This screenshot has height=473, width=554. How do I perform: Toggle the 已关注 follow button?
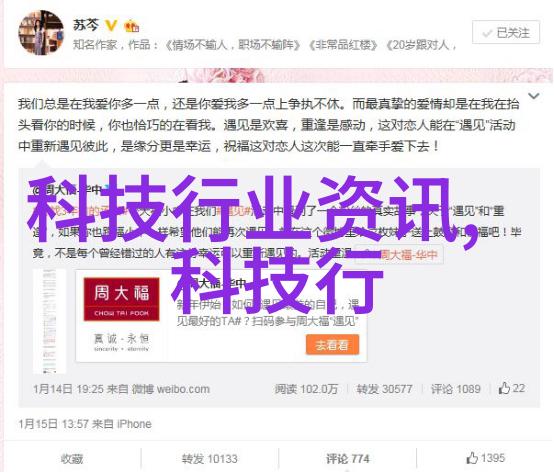click(x=506, y=33)
